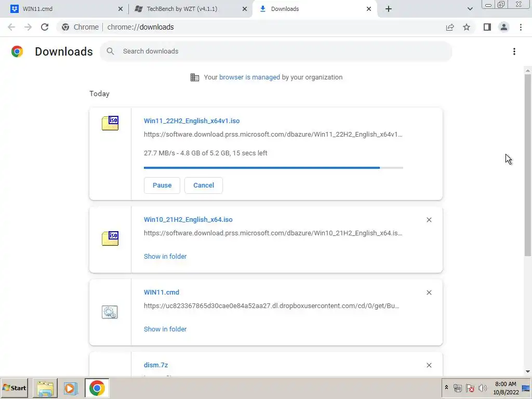Open the Chrome profile avatar
This screenshot has width=532, height=399.
pyautogui.click(x=504, y=27)
